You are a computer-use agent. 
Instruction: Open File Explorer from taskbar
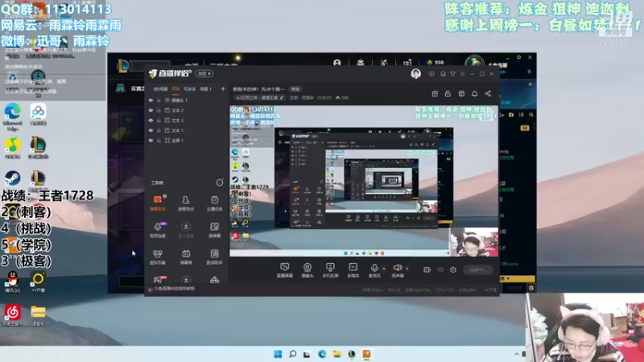click(x=336, y=354)
